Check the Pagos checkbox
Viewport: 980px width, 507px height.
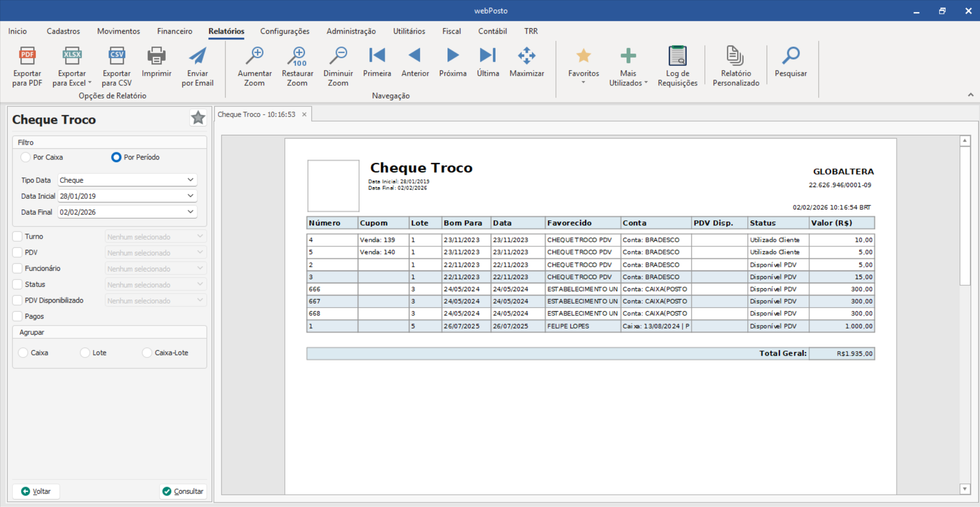tap(17, 316)
